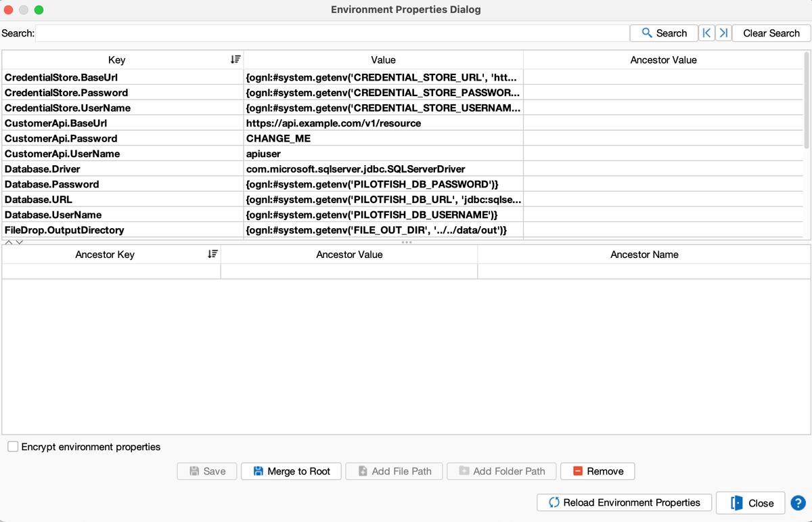
Task: Click lower table Ancestor Value column header
Action: [x=349, y=255]
